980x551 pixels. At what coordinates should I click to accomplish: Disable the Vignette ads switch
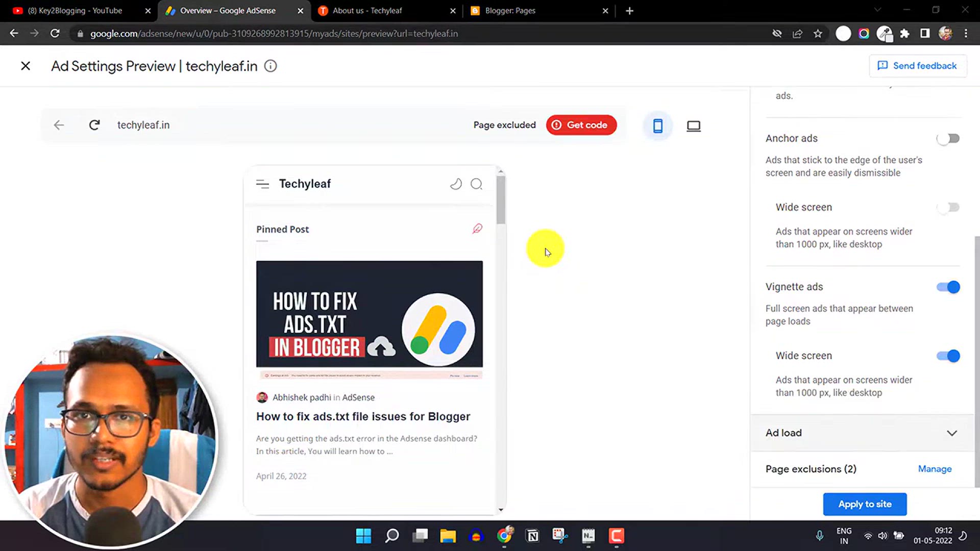948,287
